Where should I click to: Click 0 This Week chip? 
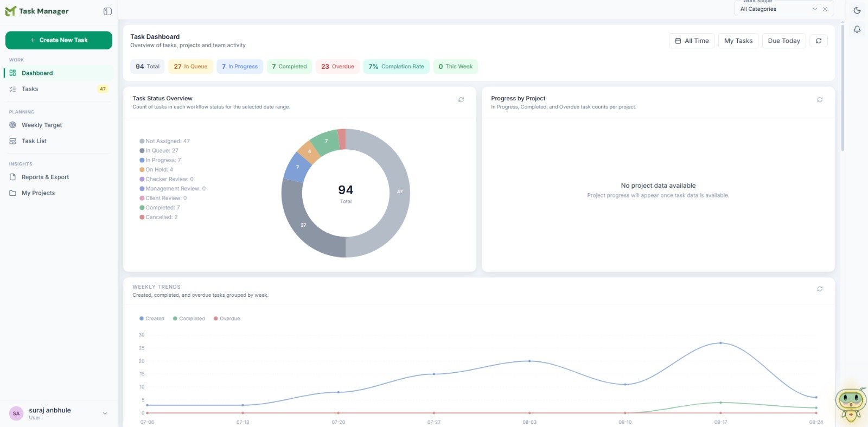[x=456, y=66]
